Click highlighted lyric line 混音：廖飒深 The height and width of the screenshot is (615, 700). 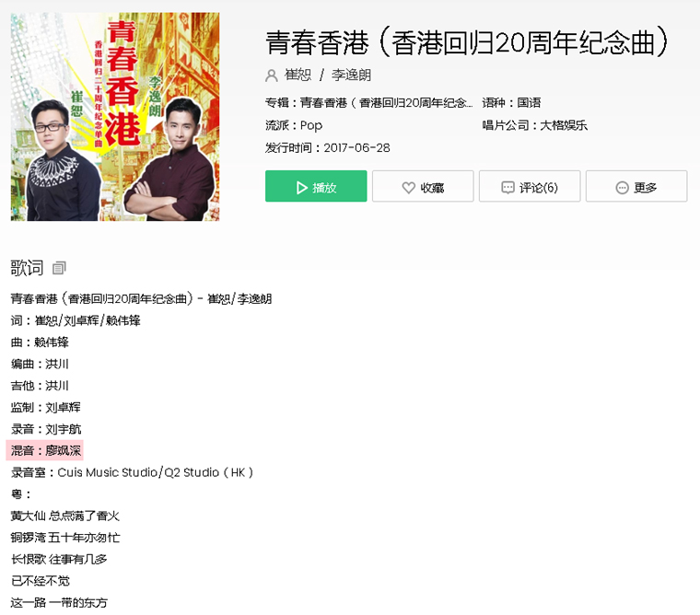tap(44, 450)
